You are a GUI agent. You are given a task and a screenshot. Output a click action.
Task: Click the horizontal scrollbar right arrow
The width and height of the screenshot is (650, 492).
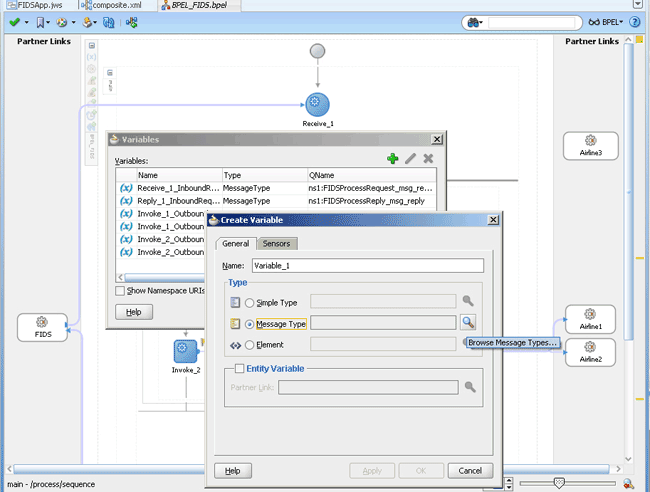coord(618,469)
